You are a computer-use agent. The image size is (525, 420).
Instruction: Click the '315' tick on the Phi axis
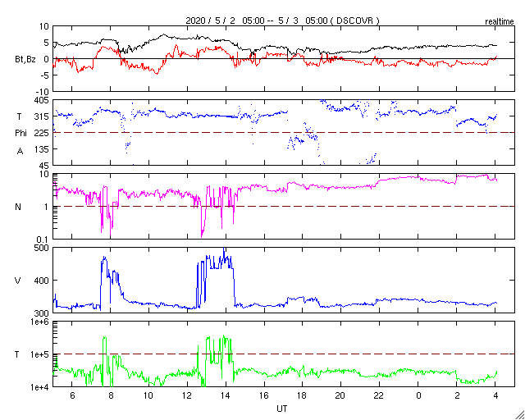point(42,116)
